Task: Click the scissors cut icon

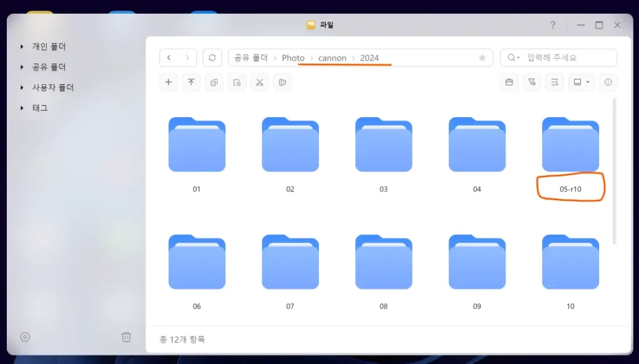Action: coord(260,82)
